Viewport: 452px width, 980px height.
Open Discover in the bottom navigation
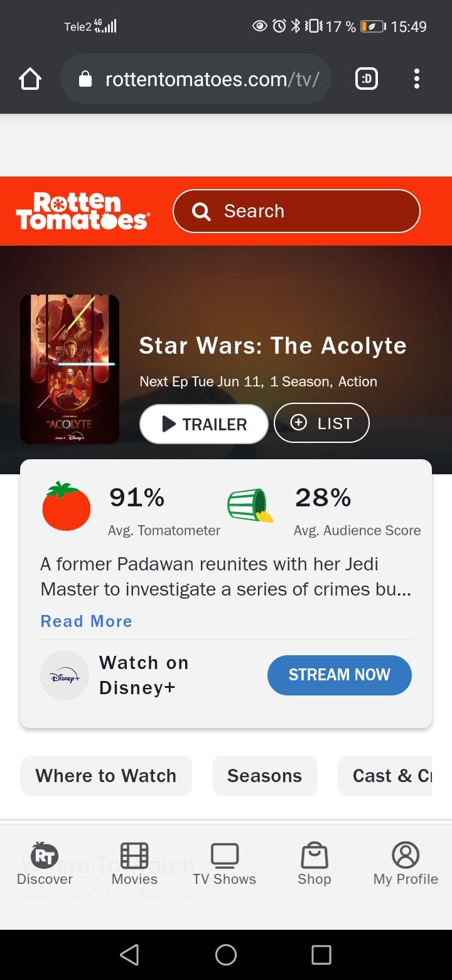pos(45,864)
